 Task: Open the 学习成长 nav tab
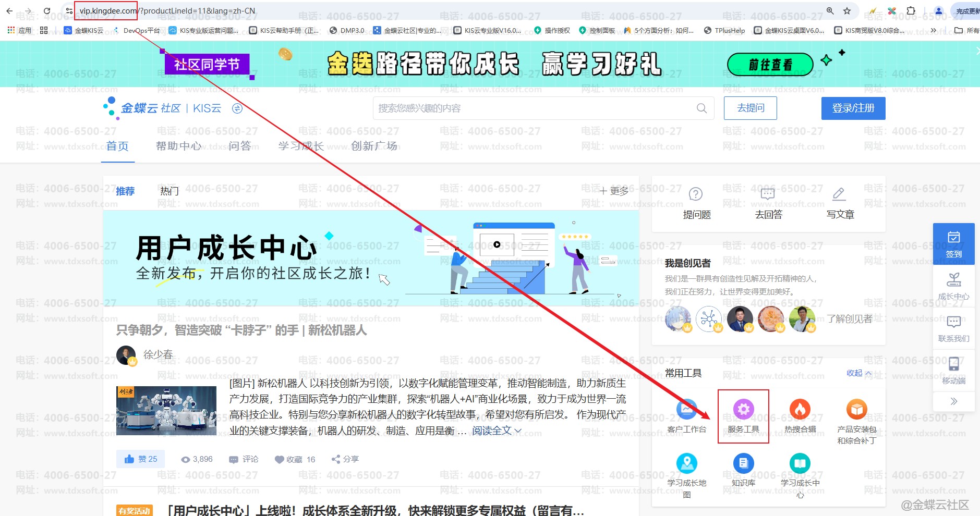[x=301, y=146]
